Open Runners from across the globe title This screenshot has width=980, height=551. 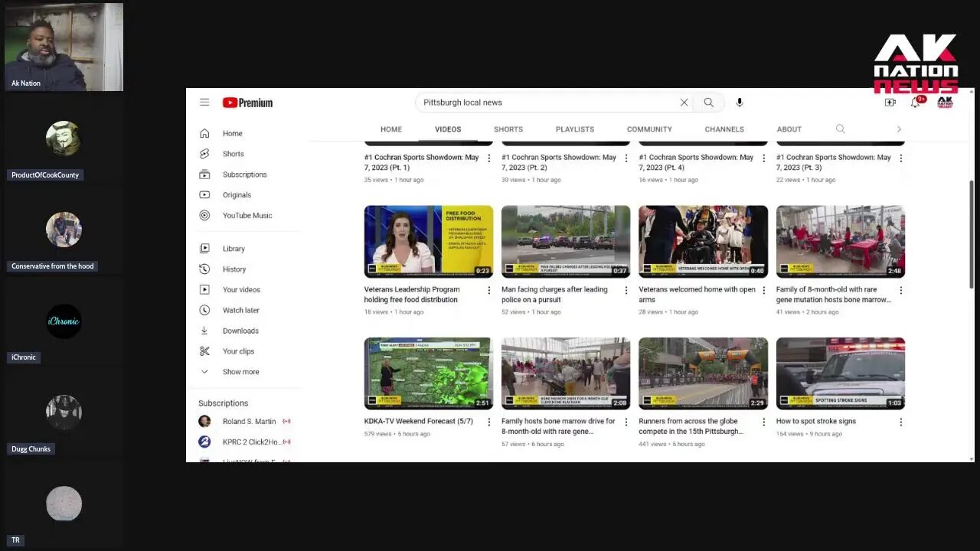coord(691,426)
